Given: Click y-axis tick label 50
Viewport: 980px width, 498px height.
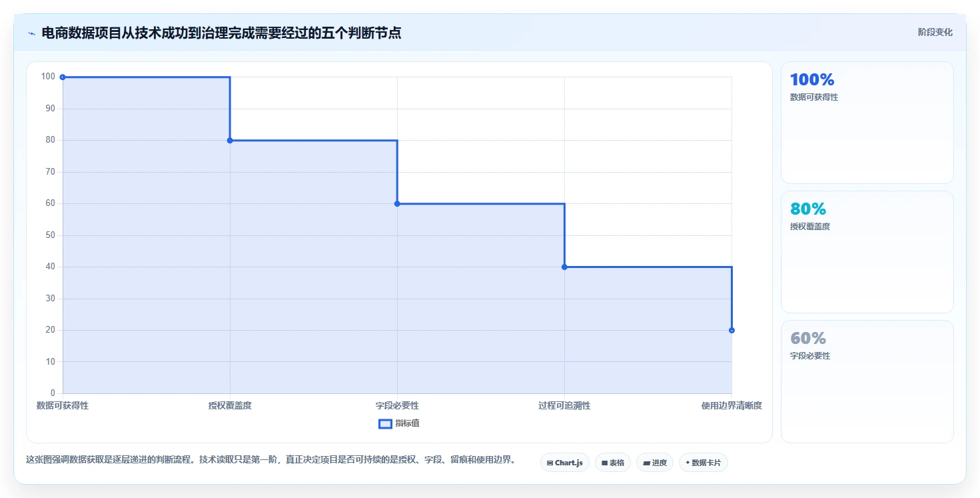Looking at the screenshot, I should point(50,235).
